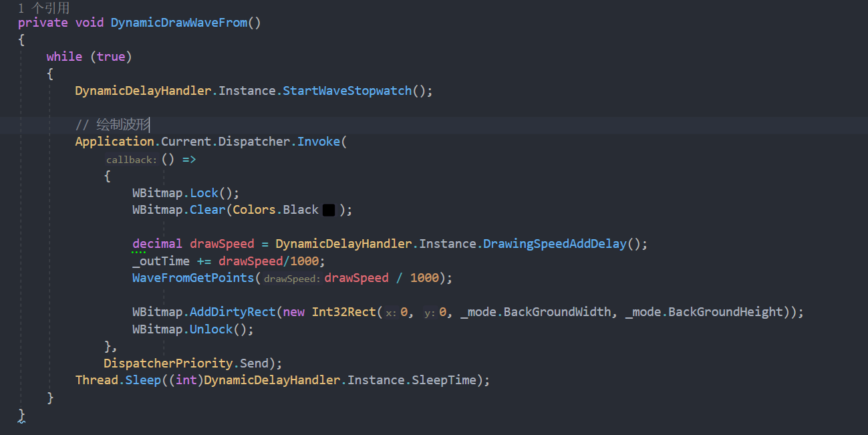868x435 pixels.
Task: Click the comment "// 绘制波形"
Action: pyautogui.click(x=112, y=124)
